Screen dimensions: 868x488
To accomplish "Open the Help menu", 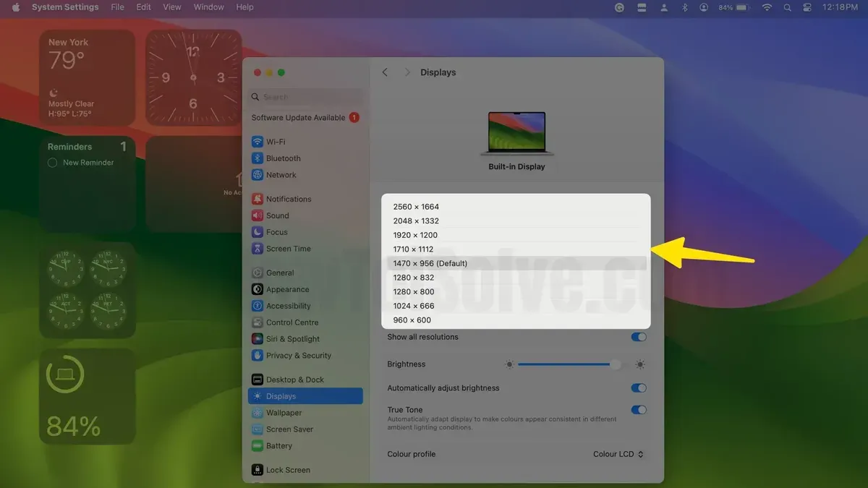I will pyautogui.click(x=245, y=7).
